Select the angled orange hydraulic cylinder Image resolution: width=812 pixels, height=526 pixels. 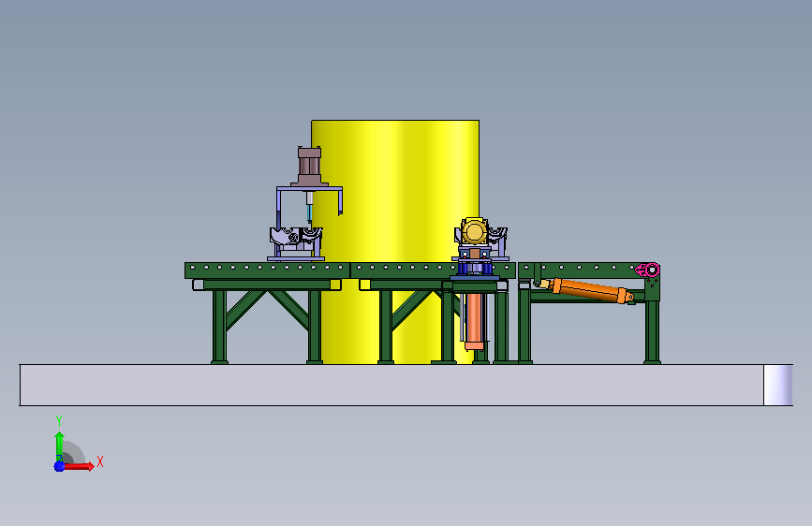tap(590, 290)
